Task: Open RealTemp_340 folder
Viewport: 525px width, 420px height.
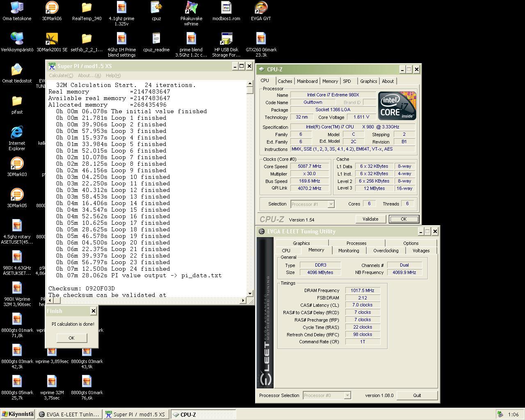Action: point(87,11)
